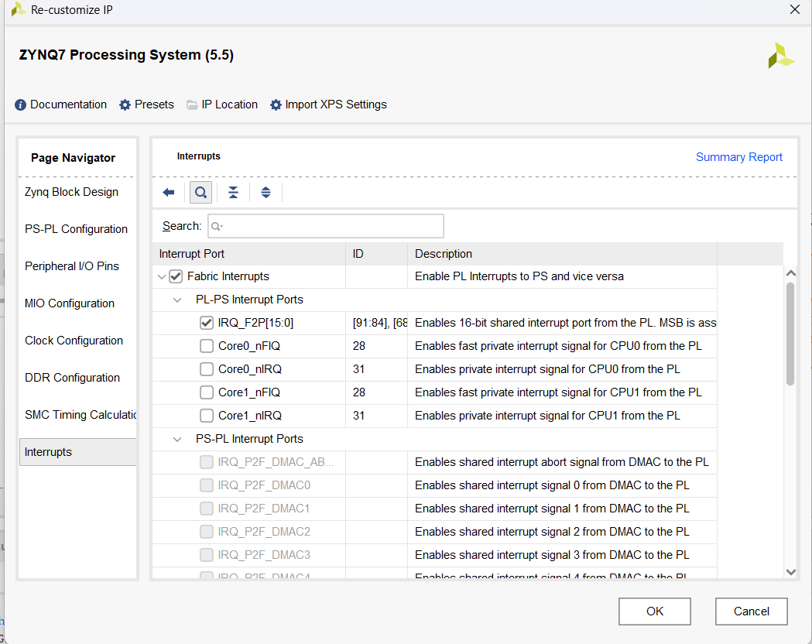This screenshot has width=812, height=644.
Task: Toggle the IRQ_P2F_DMAC3 checkbox
Action: pos(207,555)
